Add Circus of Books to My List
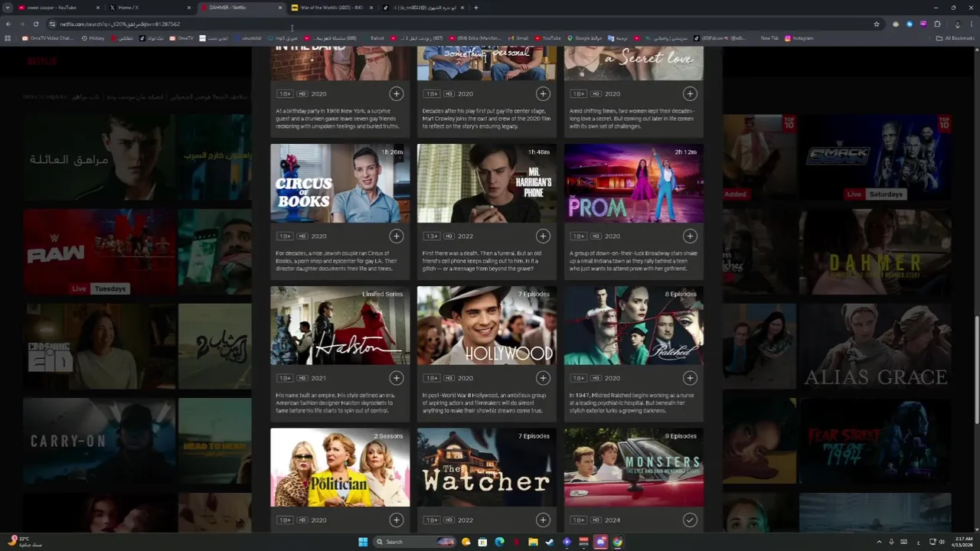This screenshot has height=551, width=980. 396,236
